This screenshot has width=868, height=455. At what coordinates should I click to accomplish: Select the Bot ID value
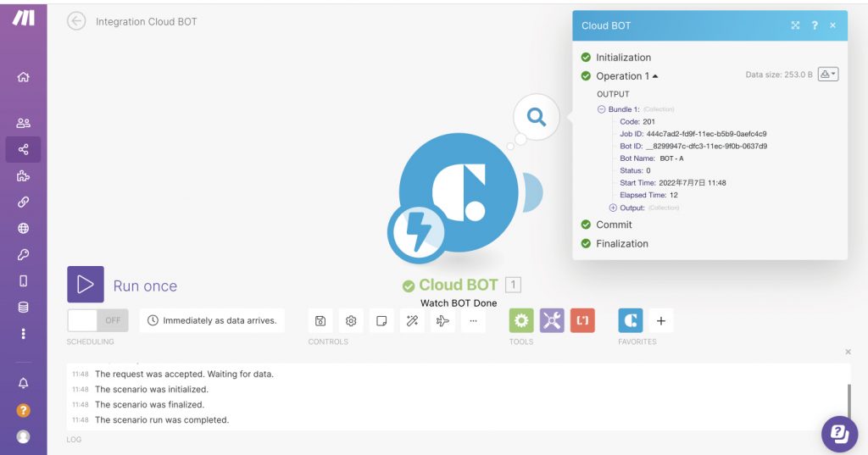(x=706, y=146)
